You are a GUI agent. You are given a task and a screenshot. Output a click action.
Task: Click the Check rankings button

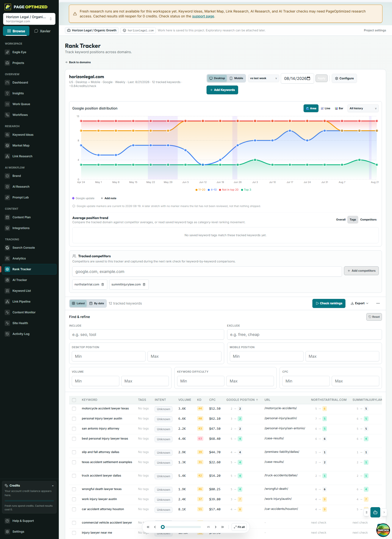point(329,303)
